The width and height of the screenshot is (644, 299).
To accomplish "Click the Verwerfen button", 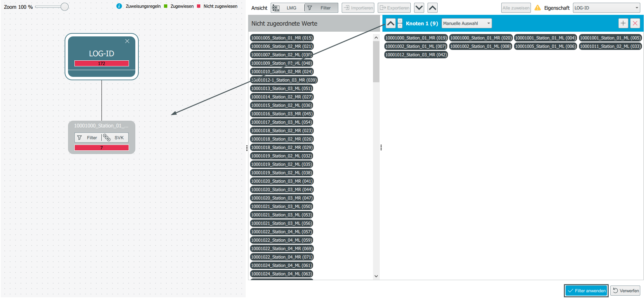I will click(x=625, y=291).
